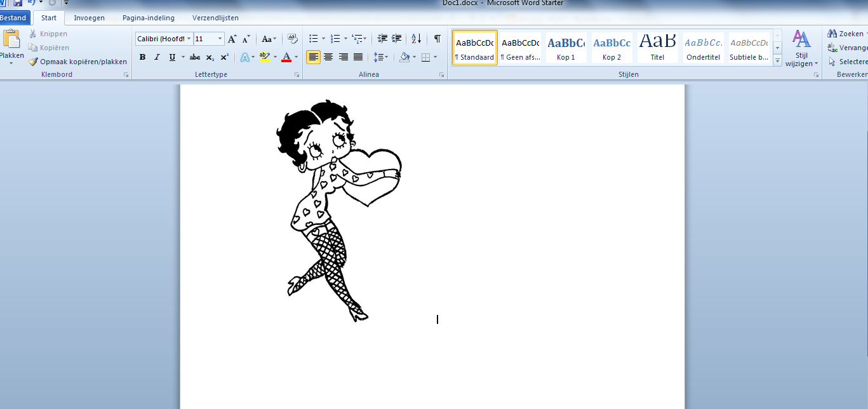Click the numbered list icon
Viewport: 868px width, 409px height.
(336, 39)
